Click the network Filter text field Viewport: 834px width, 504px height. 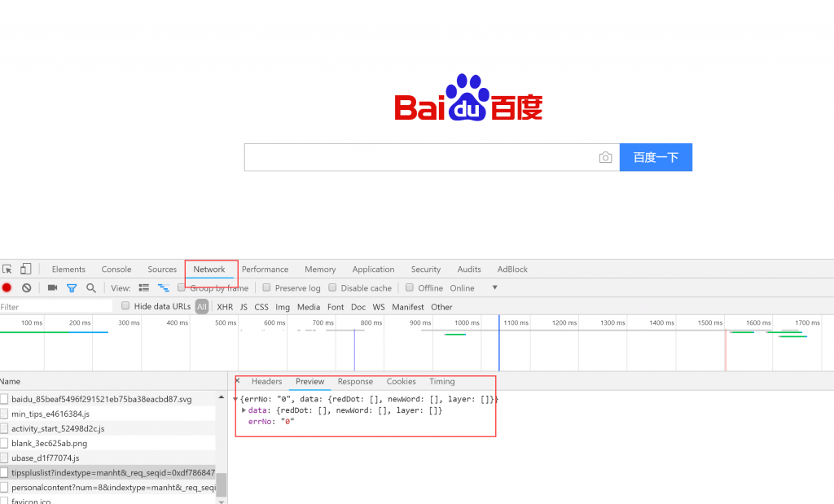(56, 307)
